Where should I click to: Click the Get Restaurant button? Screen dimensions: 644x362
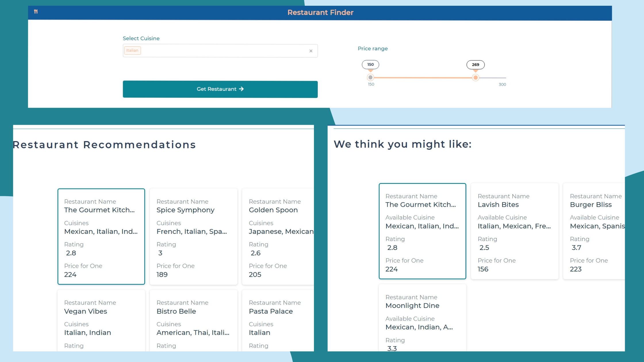click(220, 89)
